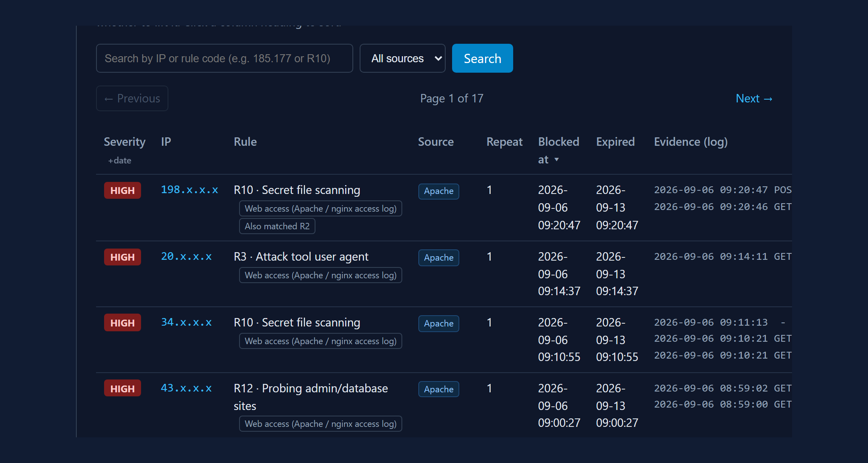Click the 'Also matched R2' tag

click(x=277, y=226)
